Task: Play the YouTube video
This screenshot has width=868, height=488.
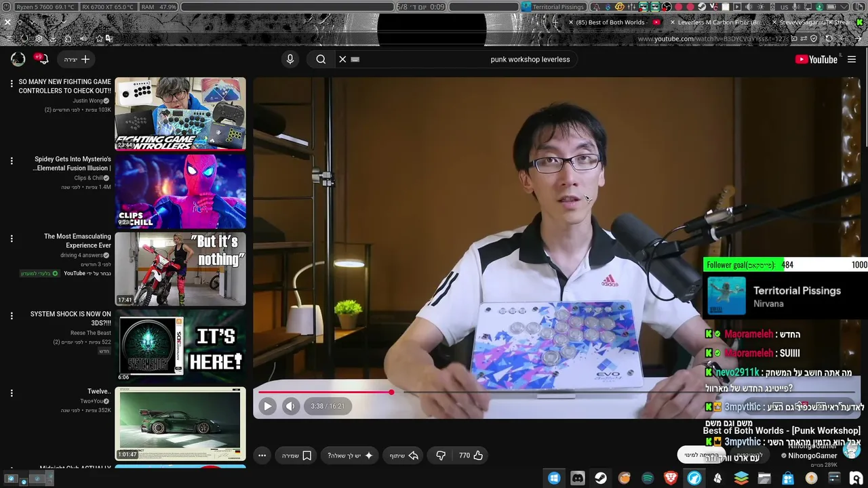Action: [267, 406]
